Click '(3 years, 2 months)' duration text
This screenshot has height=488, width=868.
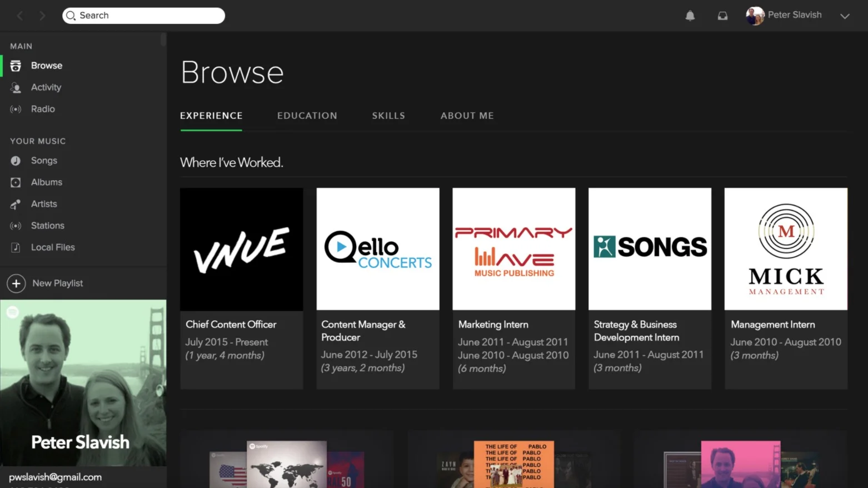[x=363, y=368]
